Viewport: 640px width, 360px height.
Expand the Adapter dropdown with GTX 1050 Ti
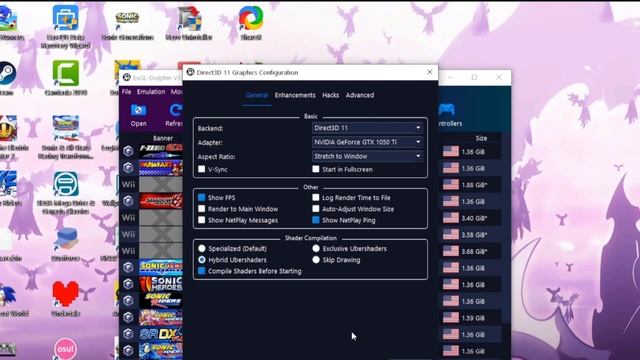coord(367,142)
